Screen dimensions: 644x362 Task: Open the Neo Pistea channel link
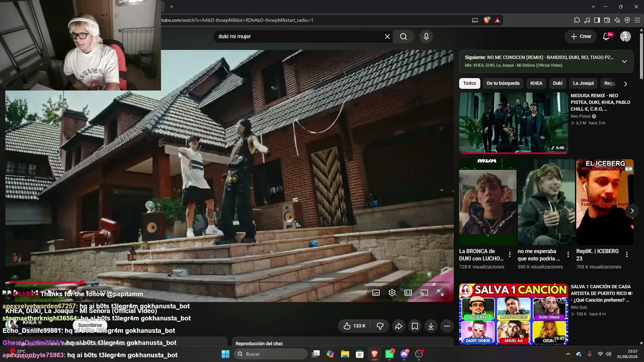581,116
